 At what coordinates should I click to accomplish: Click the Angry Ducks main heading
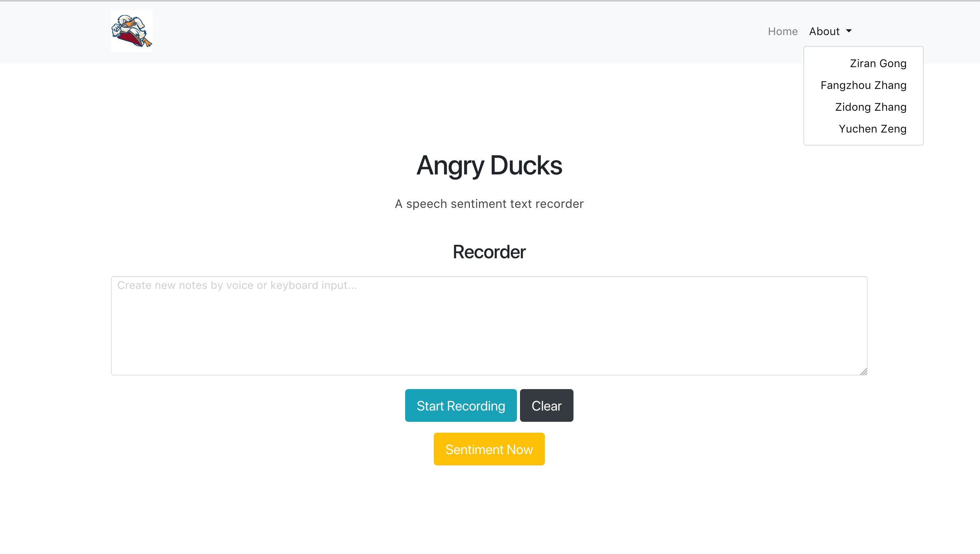click(489, 166)
